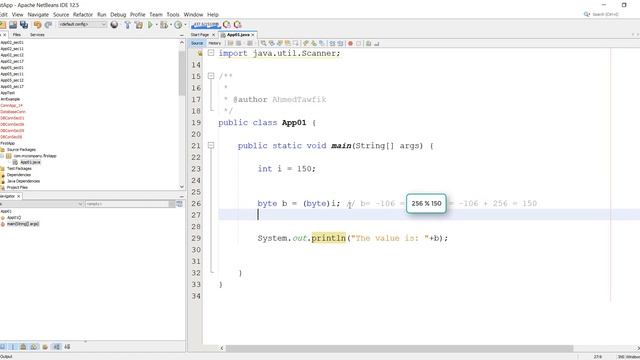Click the last circular profiler icon in toolbar
Screen dimensions: 640x360
point(237,25)
